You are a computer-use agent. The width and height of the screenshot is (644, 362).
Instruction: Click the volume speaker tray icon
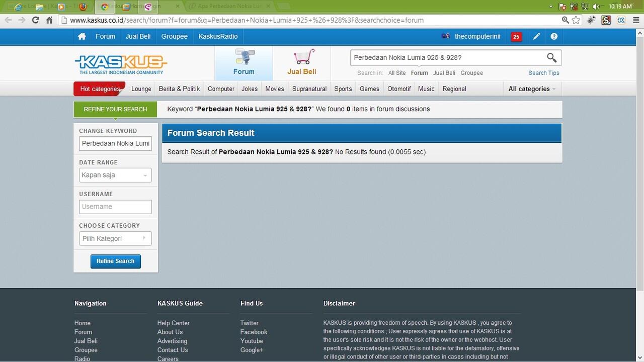(x=596, y=7)
